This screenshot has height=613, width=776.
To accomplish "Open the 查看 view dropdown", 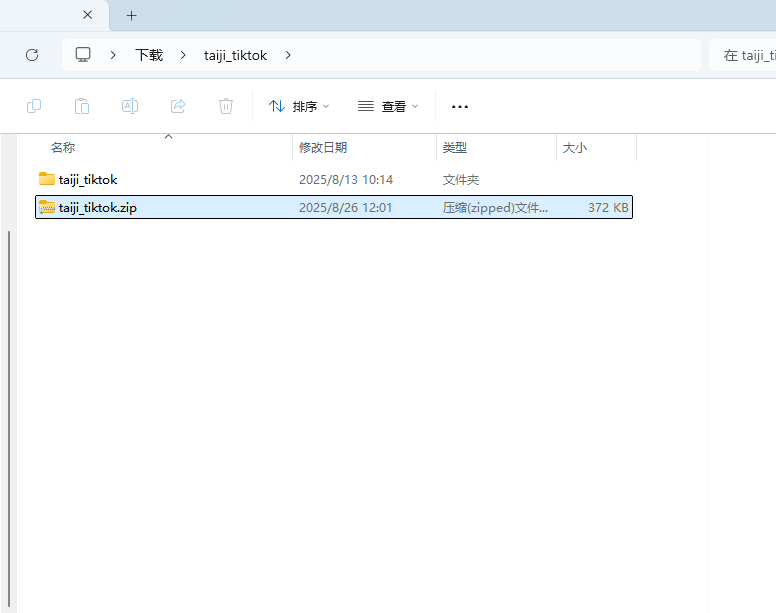I will 388,106.
